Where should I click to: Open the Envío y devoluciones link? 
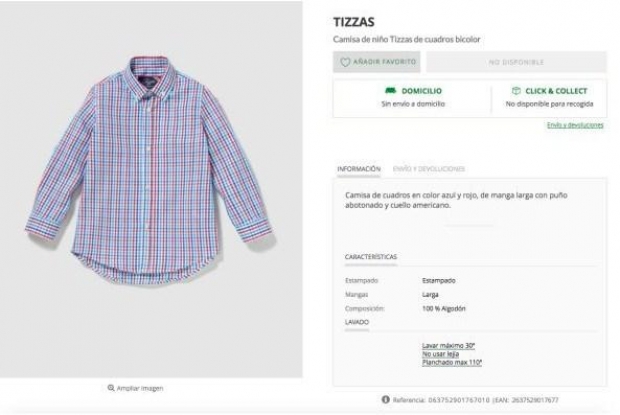pyautogui.click(x=575, y=125)
